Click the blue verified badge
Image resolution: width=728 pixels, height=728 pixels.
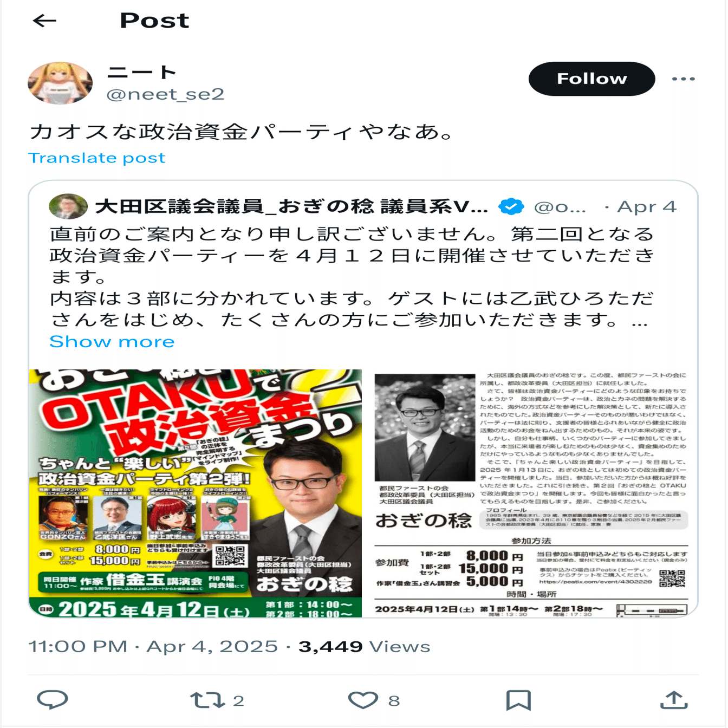pyautogui.click(x=511, y=206)
